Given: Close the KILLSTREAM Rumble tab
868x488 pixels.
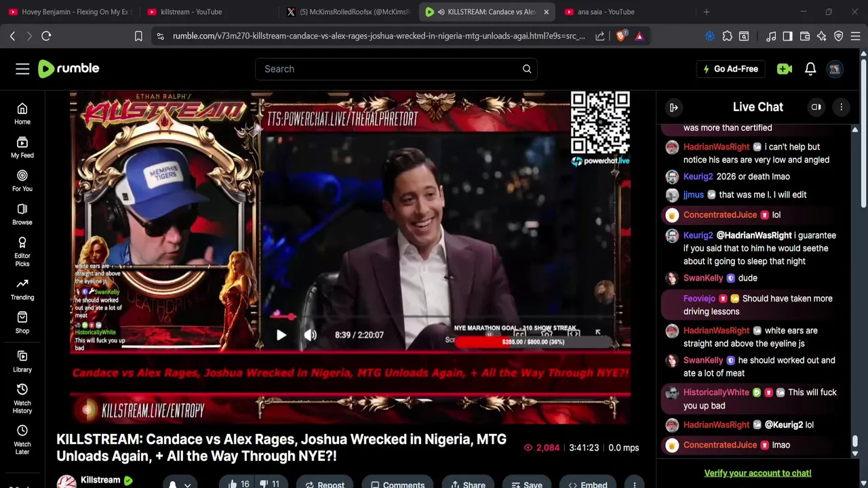Looking at the screenshot, I should click(x=546, y=12).
